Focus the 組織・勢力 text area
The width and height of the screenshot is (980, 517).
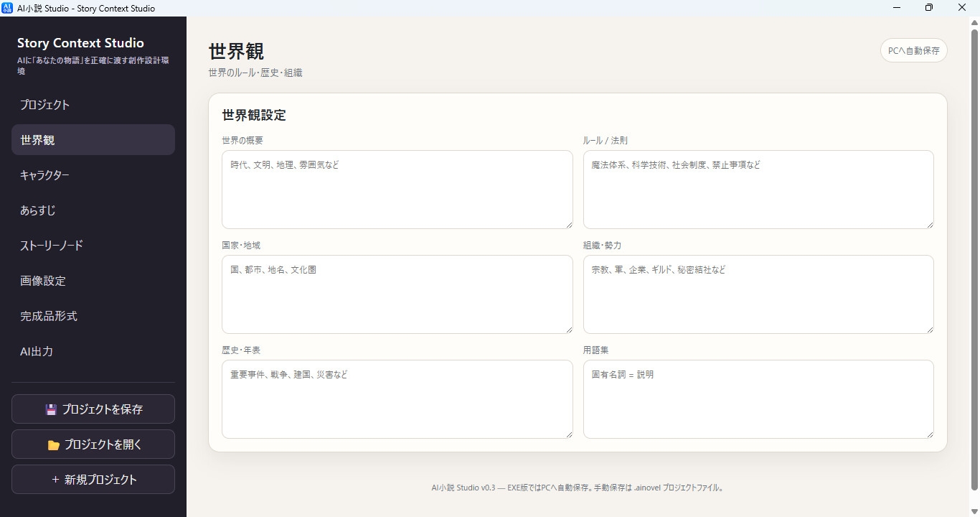coord(758,294)
